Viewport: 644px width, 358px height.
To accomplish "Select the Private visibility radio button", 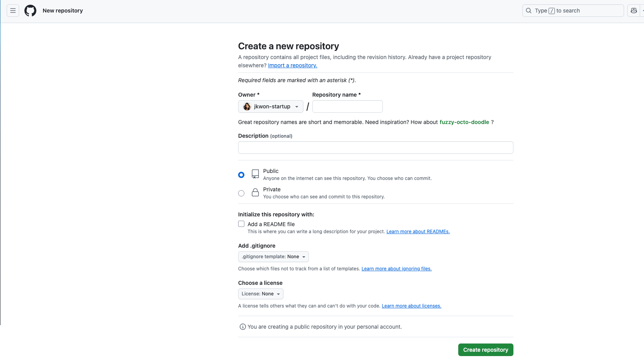I will pos(241,193).
